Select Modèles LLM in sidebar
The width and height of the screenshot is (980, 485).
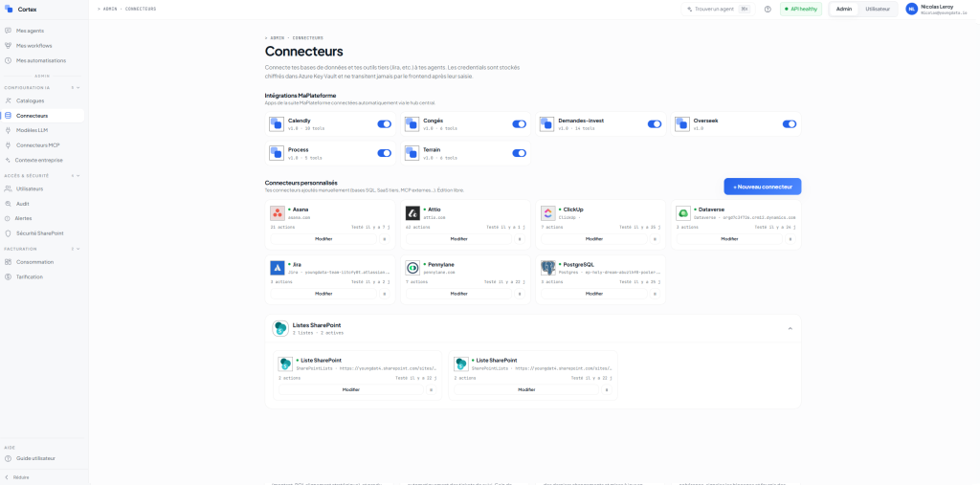tap(42, 130)
